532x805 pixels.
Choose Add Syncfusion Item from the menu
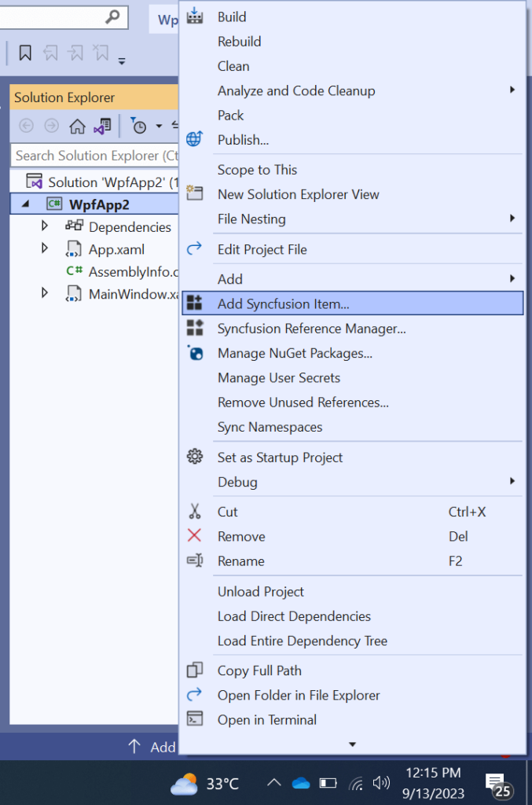[283, 303]
